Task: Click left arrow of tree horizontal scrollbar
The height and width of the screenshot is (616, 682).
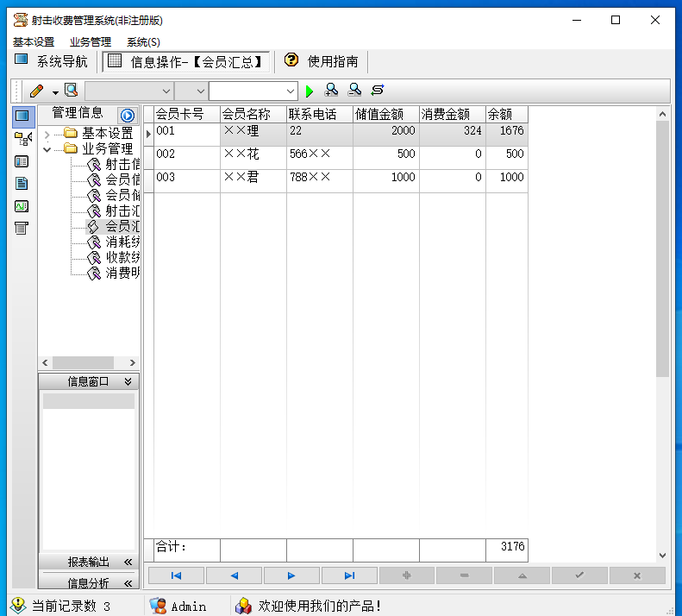Action: coord(45,362)
